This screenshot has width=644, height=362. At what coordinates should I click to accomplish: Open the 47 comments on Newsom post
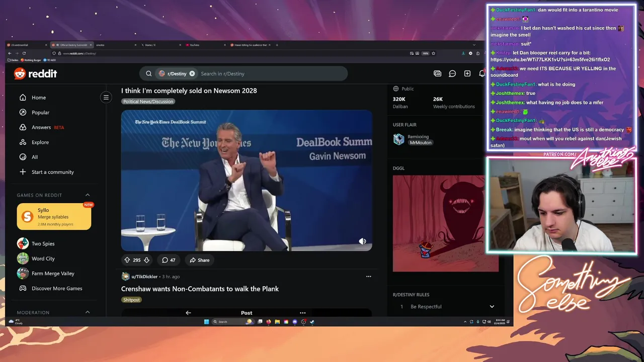[x=169, y=260]
